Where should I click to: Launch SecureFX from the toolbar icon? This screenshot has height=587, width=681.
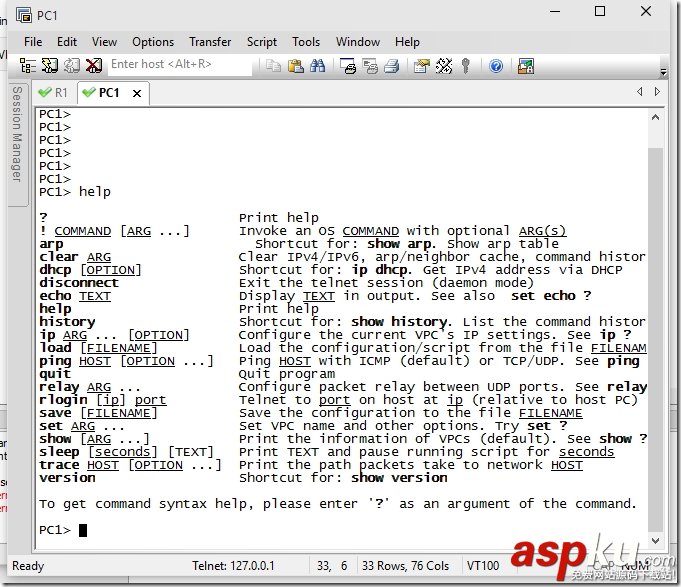pyautogui.click(x=526, y=66)
